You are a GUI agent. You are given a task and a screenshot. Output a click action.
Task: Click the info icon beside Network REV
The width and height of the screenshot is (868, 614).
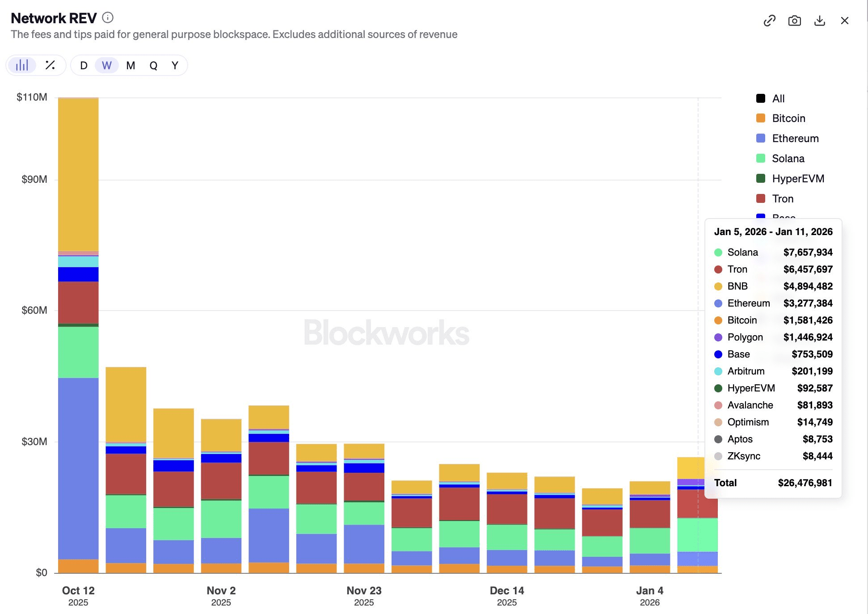coord(108,18)
